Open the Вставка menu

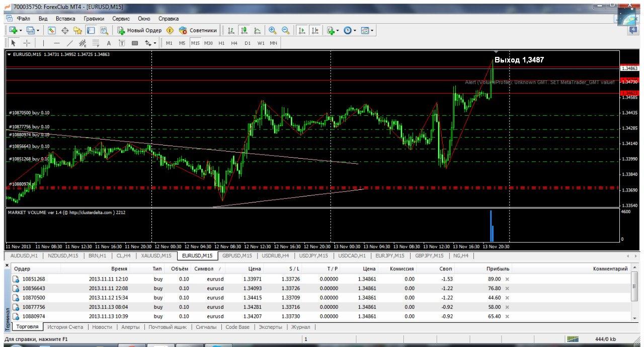65,18
